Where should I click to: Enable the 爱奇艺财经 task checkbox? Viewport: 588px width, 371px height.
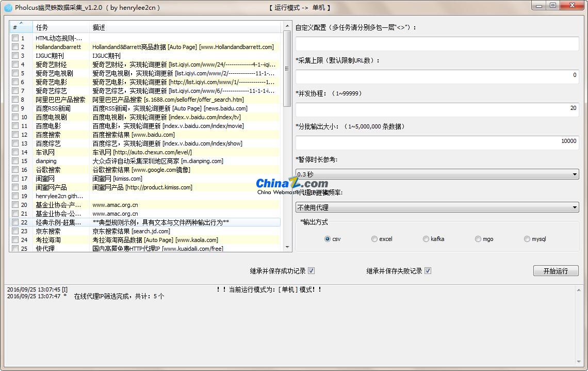tap(15, 64)
